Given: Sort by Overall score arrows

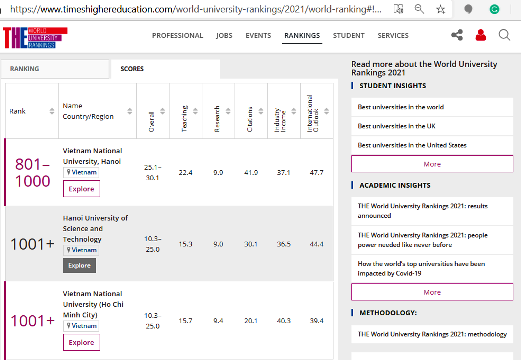Looking at the screenshot, I should pos(162,111).
